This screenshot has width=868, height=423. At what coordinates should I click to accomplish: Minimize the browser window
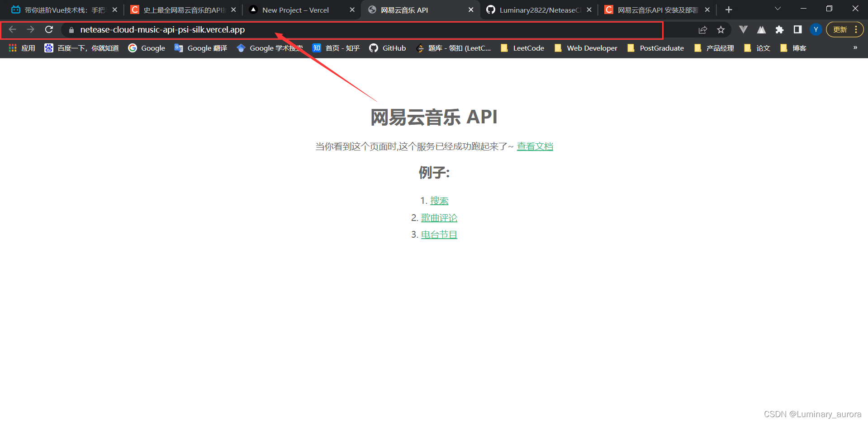pyautogui.click(x=803, y=9)
